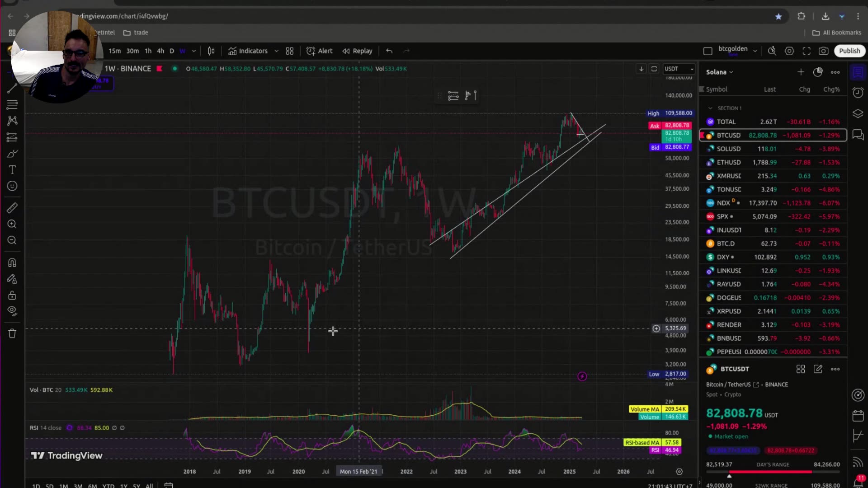Collapse SECTION 1 in the watchlist
Viewport: 868px width, 488px height.
711,108
